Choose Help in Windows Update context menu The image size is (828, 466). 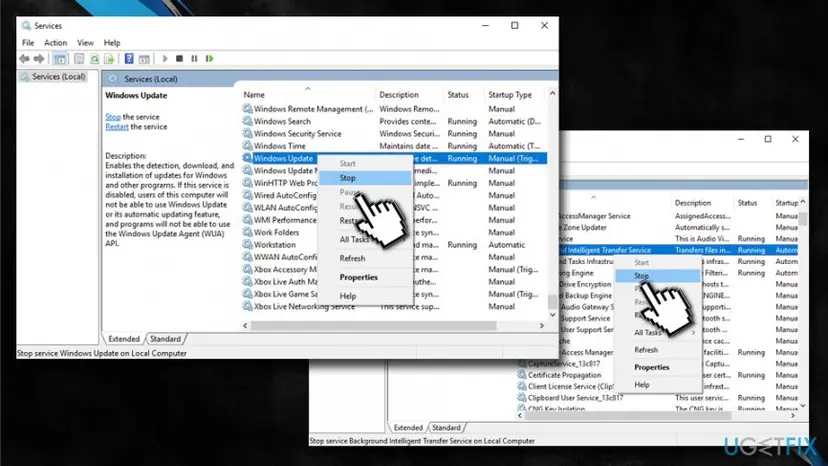(365, 296)
